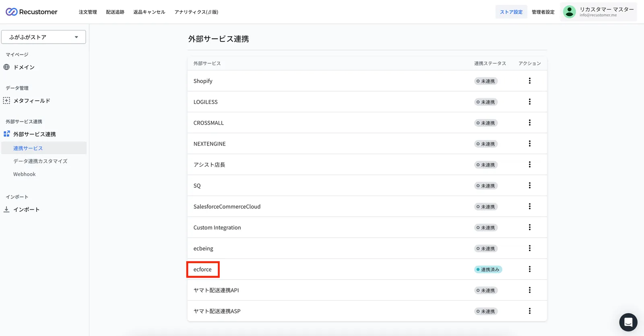Viewport: 644px width, 336px height.
Task: Open action menu for アシスト店長 row
Action: [530, 165]
